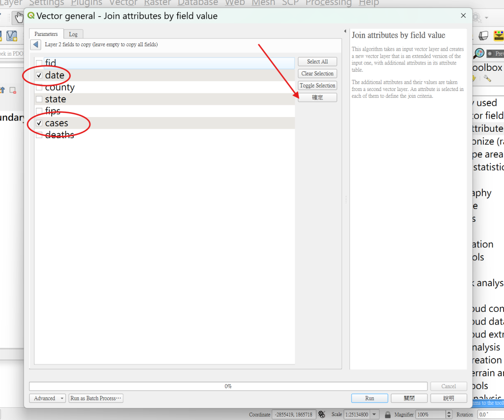This screenshot has width=504, height=420.
Task: Open the Settings menu
Action: point(47,3)
